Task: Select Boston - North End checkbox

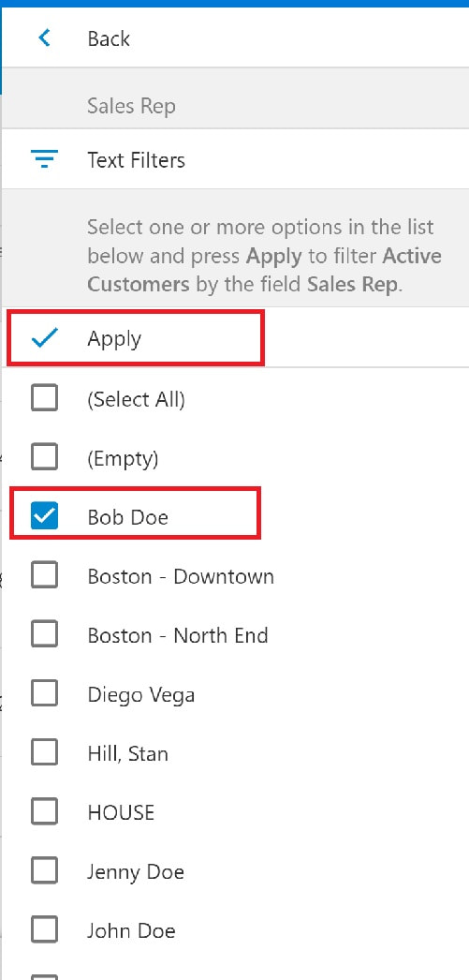Action: [x=44, y=634]
